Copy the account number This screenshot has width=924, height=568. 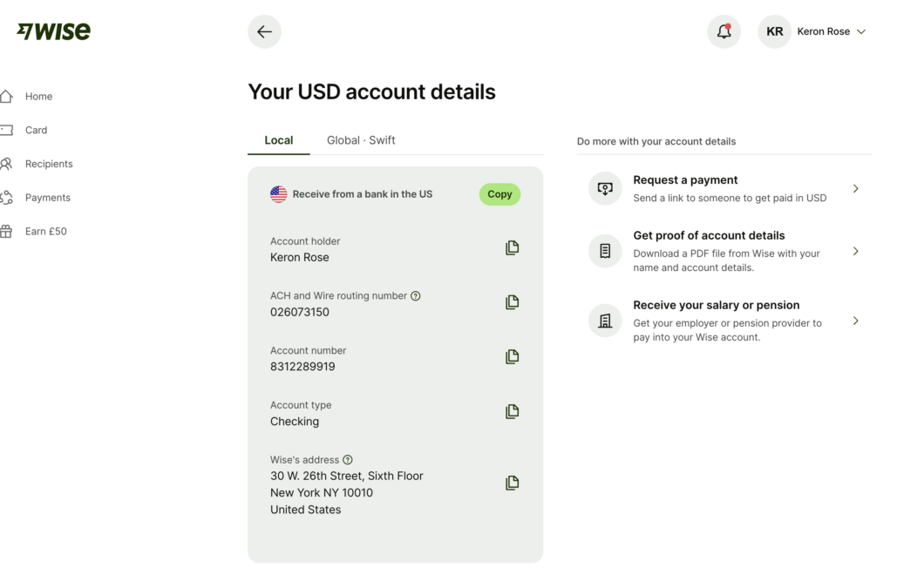coord(512,356)
